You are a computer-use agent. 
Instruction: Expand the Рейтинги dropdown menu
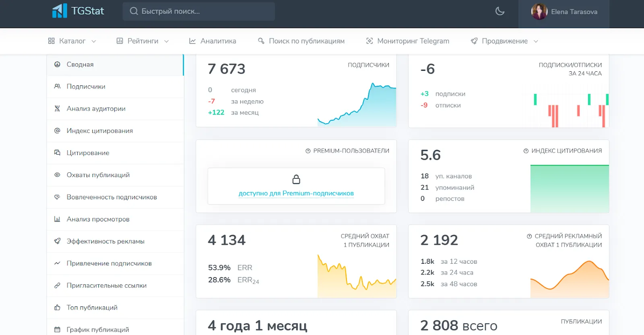(x=142, y=41)
